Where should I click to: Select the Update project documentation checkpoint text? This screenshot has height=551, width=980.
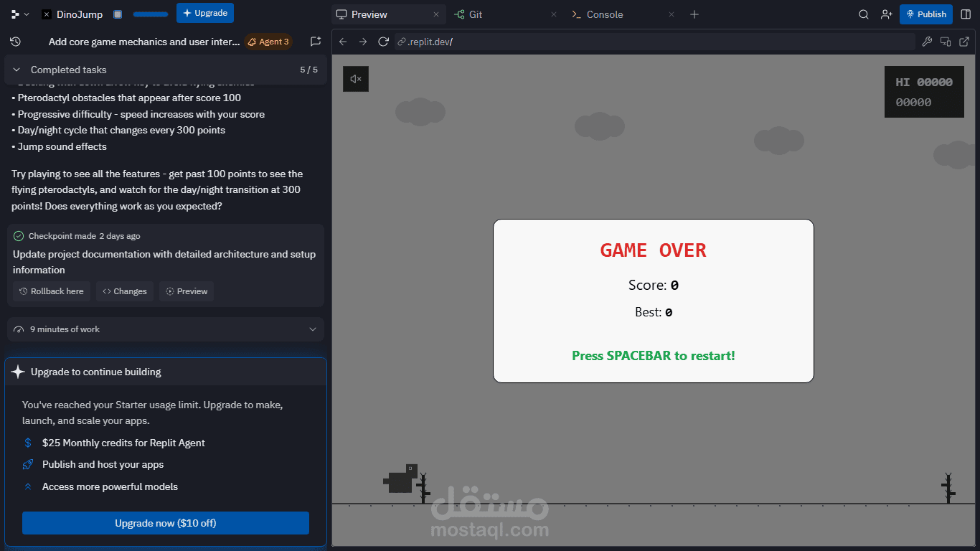click(x=164, y=262)
